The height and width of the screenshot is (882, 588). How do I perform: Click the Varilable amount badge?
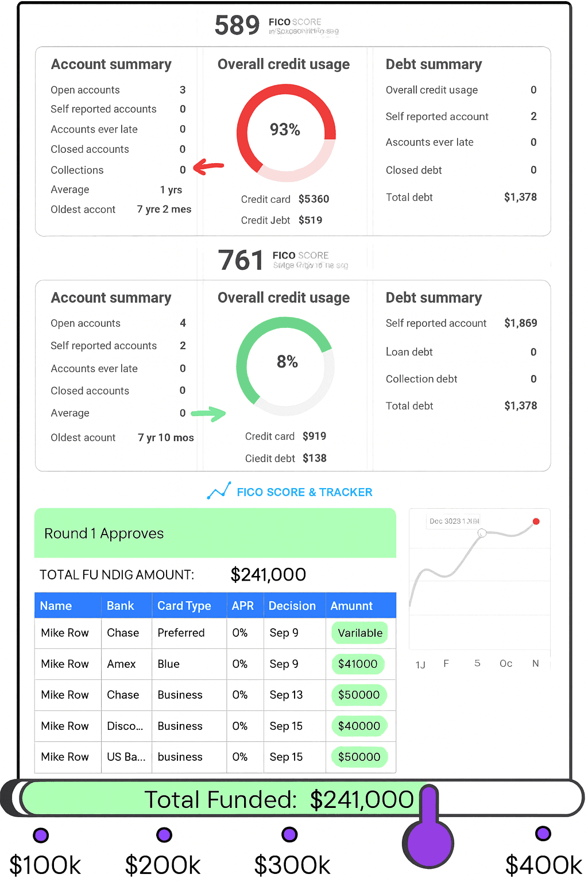click(359, 633)
